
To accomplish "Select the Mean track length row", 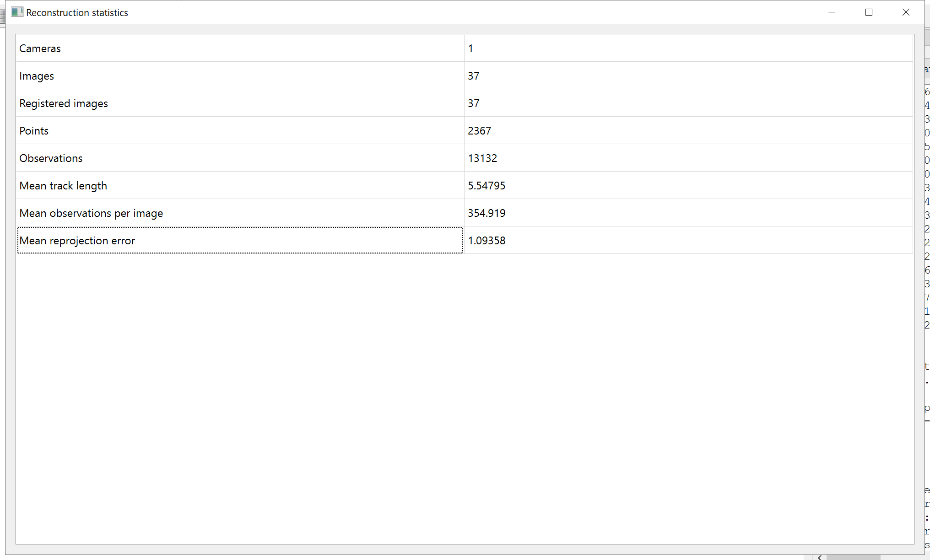I will click(x=183, y=185).
